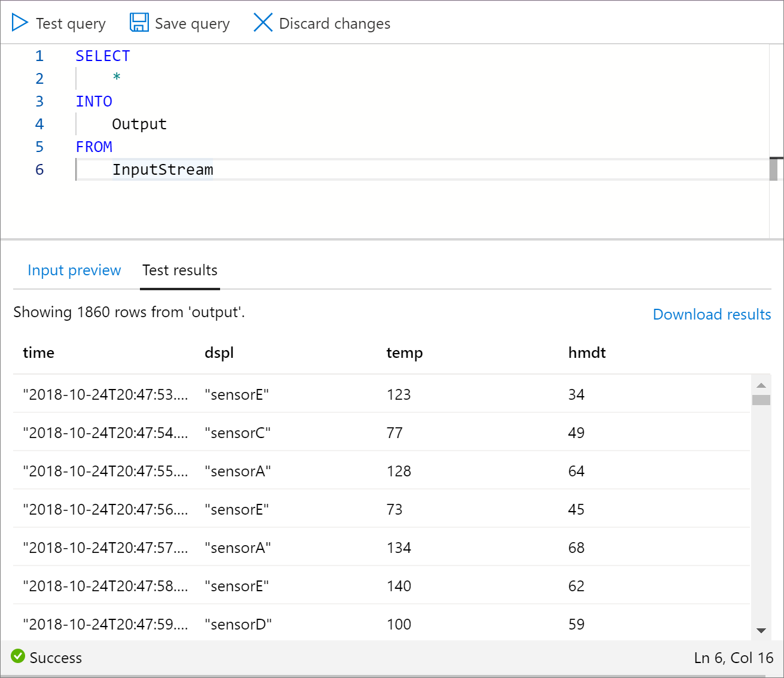Click the Discard changes button label
This screenshot has width=784, height=678.
[x=334, y=24]
